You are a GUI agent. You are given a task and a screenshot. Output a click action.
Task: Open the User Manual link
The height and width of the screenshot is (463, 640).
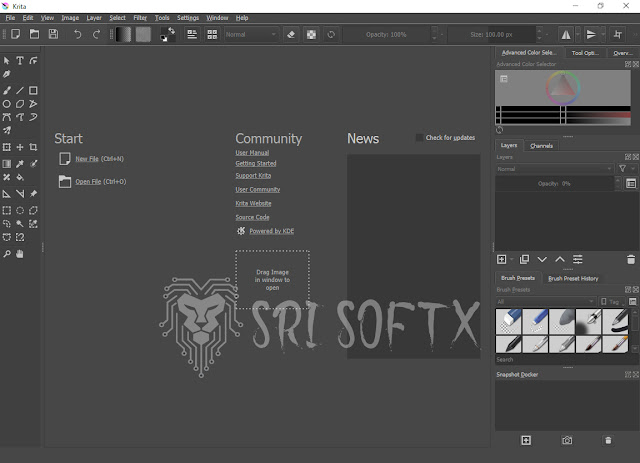point(252,153)
